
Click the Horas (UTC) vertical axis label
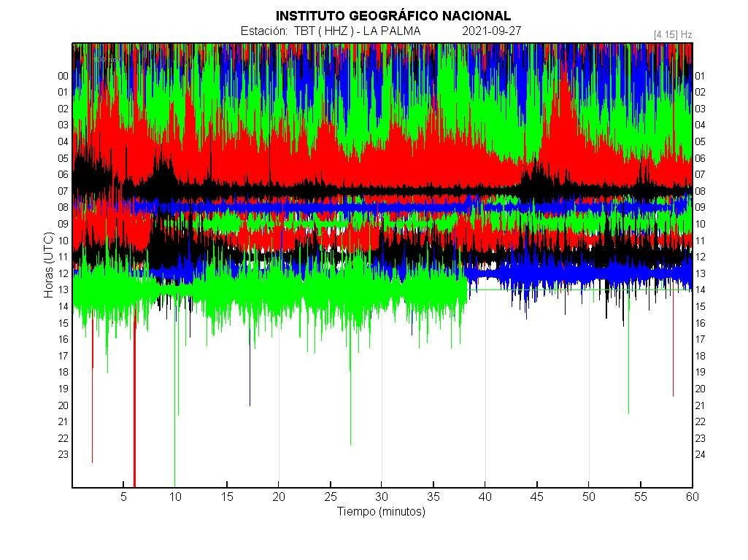click(48, 265)
